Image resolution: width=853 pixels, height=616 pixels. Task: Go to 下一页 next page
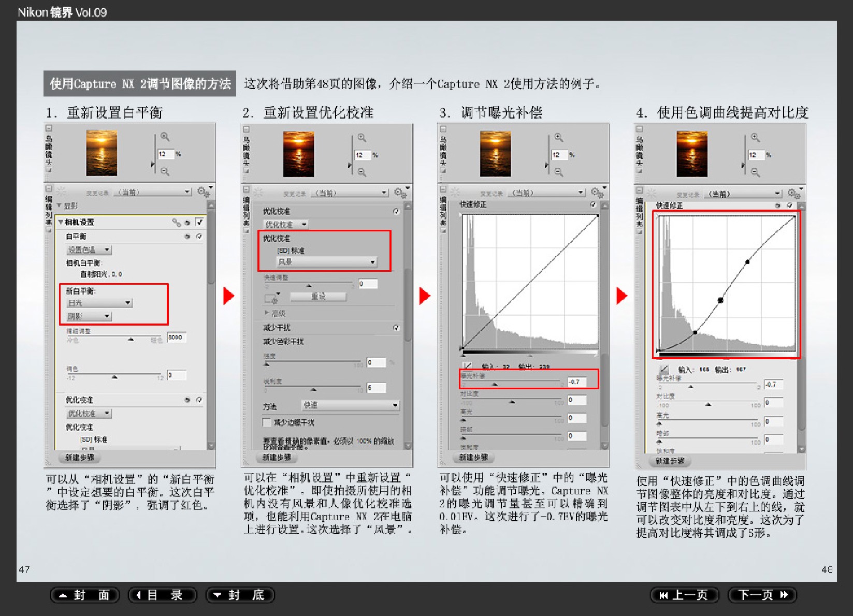[762, 595]
